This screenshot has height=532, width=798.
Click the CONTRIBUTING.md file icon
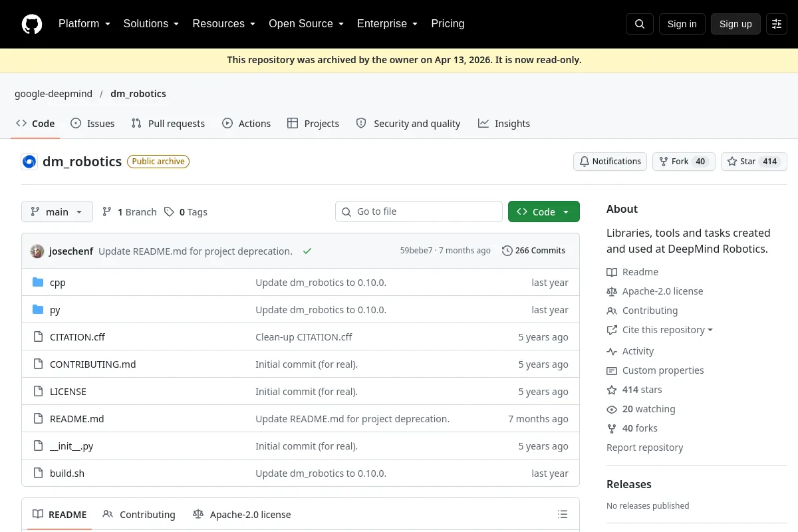click(38, 364)
